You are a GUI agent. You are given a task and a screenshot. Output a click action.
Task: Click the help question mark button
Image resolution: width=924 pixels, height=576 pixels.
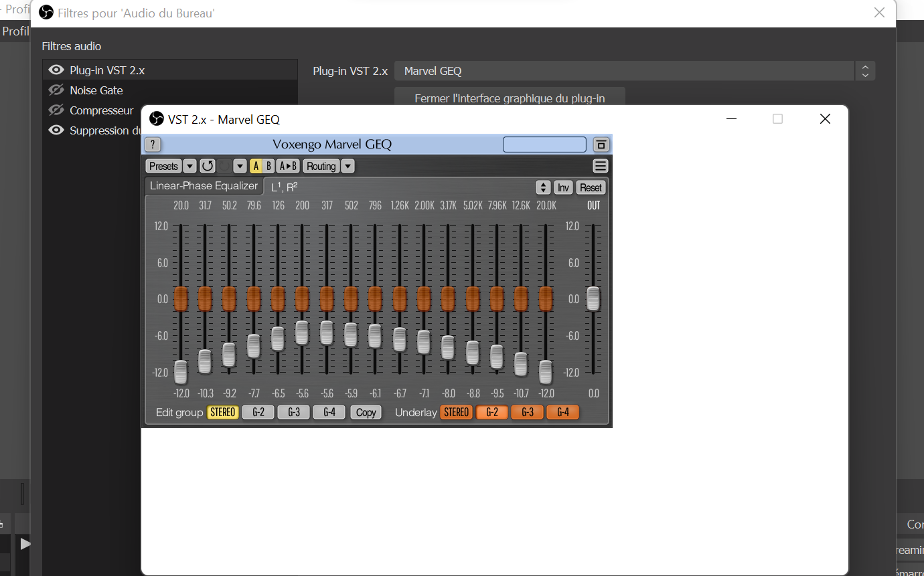(153, 145)
